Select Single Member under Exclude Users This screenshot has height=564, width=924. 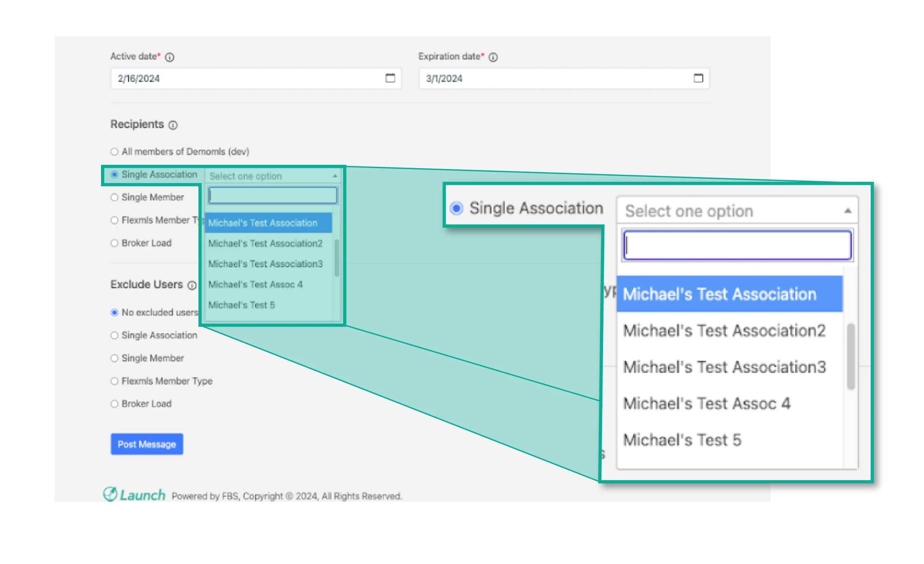pos(114,358)
